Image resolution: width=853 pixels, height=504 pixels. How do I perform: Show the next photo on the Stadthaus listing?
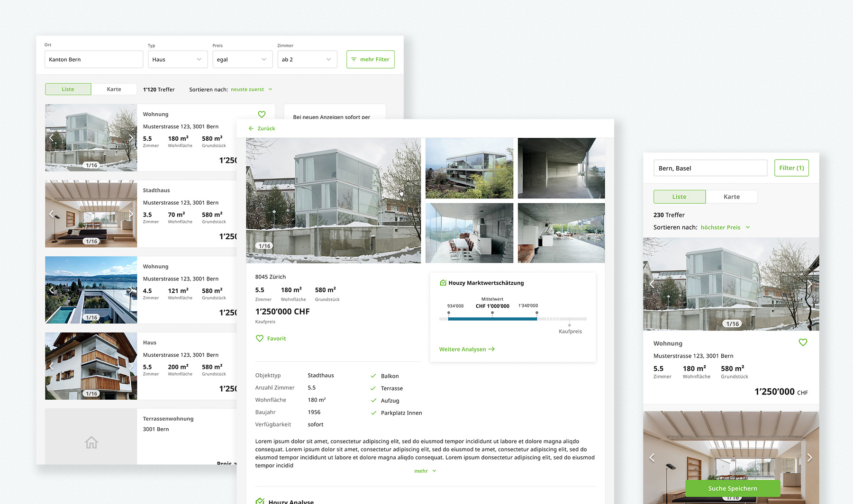(x=131, y=214)
